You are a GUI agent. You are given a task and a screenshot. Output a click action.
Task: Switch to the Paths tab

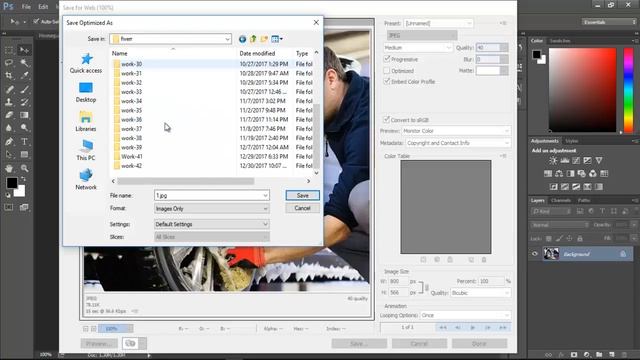pyautogui.click(x=584, y=200)
